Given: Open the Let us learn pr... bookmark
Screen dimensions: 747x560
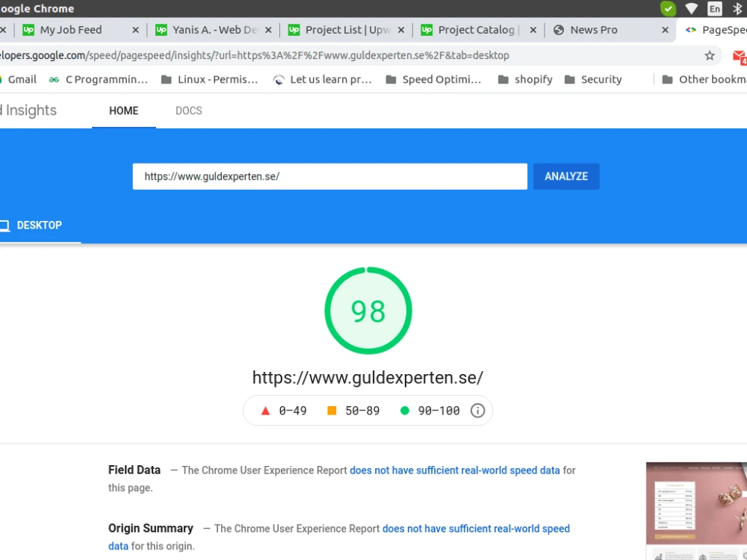Looking at the screenshot, I should point(322,80).
